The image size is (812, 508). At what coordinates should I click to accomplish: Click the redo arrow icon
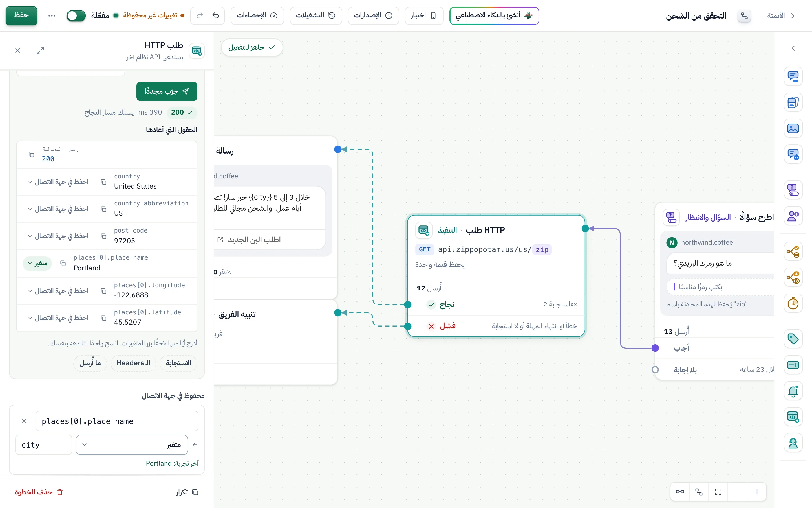pyautogui.click(x=200, y=16)
